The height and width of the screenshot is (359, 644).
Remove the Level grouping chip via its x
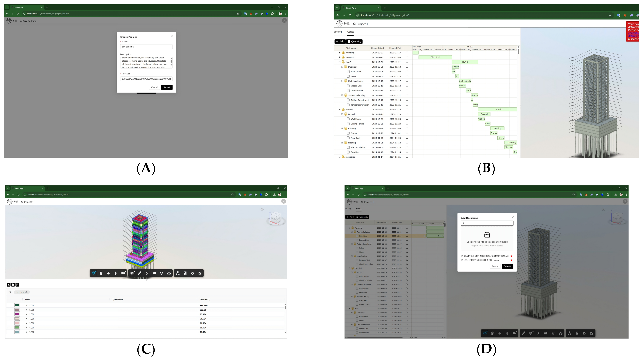tap(27, 292)
